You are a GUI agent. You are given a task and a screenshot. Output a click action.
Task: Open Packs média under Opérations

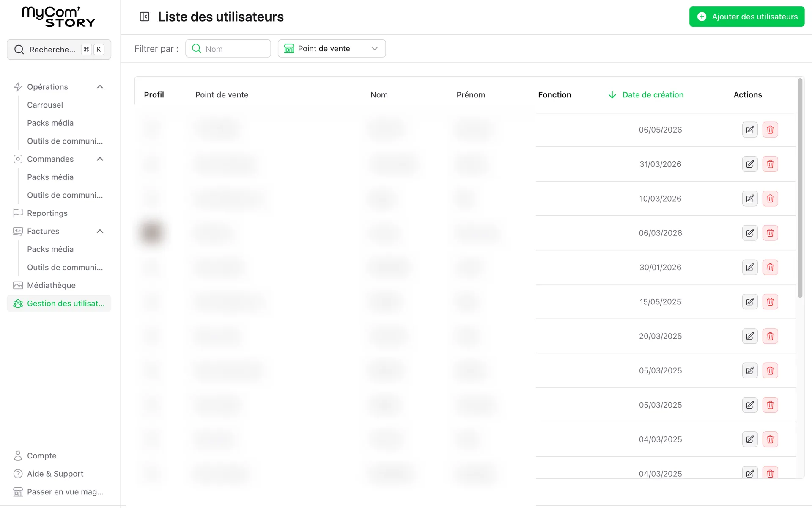[x=50, y=123]
